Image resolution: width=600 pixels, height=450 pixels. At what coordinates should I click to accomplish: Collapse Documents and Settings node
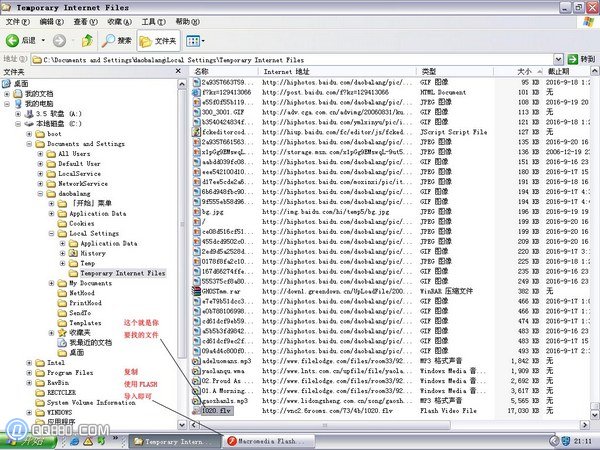tap(29, 144)
